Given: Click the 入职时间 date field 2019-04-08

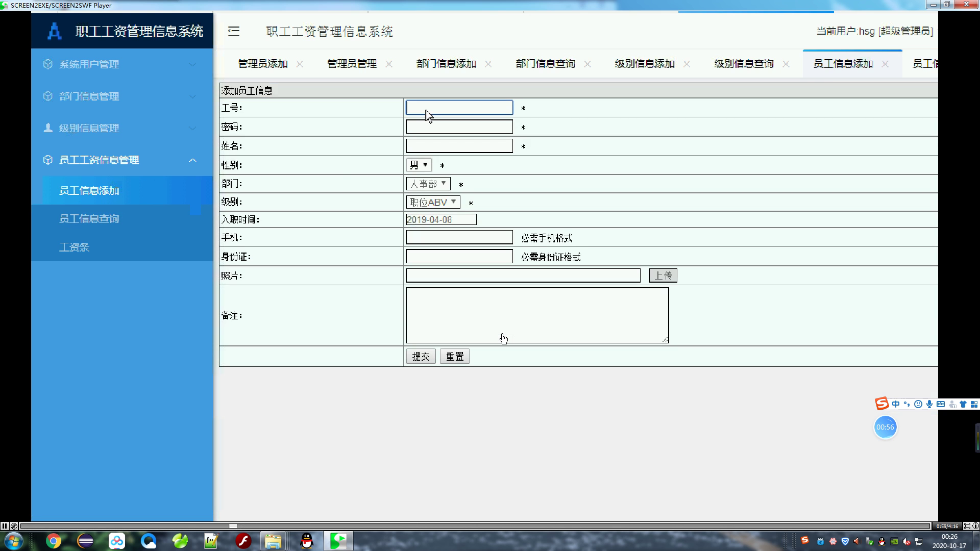Looking at the screenshot, I should (x=441, y=219).
